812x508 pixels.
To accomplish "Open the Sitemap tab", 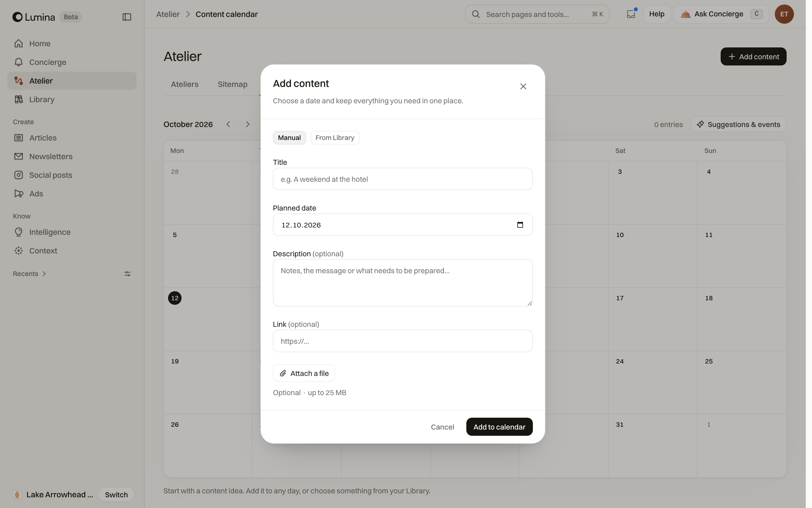I will [x=233, y=84].
